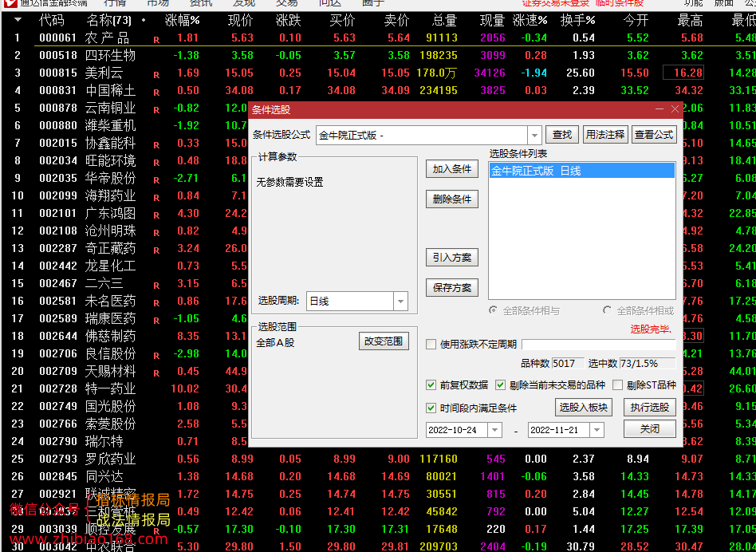This screenshot has width=756, height=552.
Task: Select the 华帝股份 stock name
Action: tap(110, 179)
